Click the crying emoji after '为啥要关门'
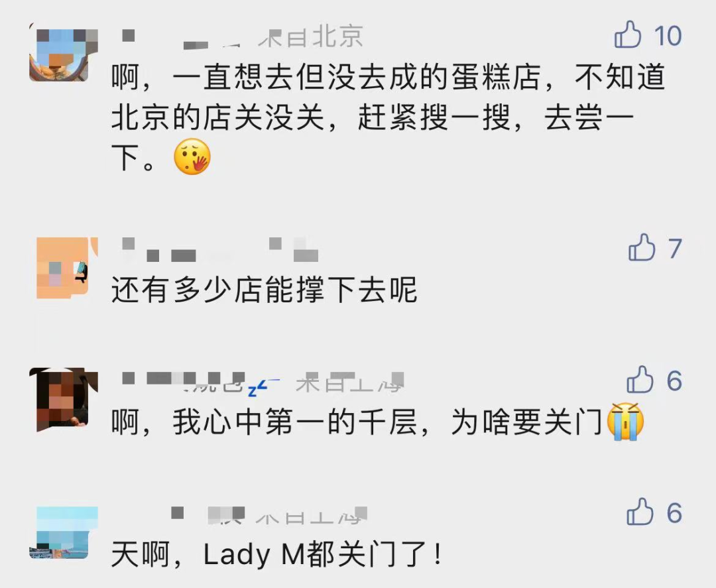 click(625, 422)
